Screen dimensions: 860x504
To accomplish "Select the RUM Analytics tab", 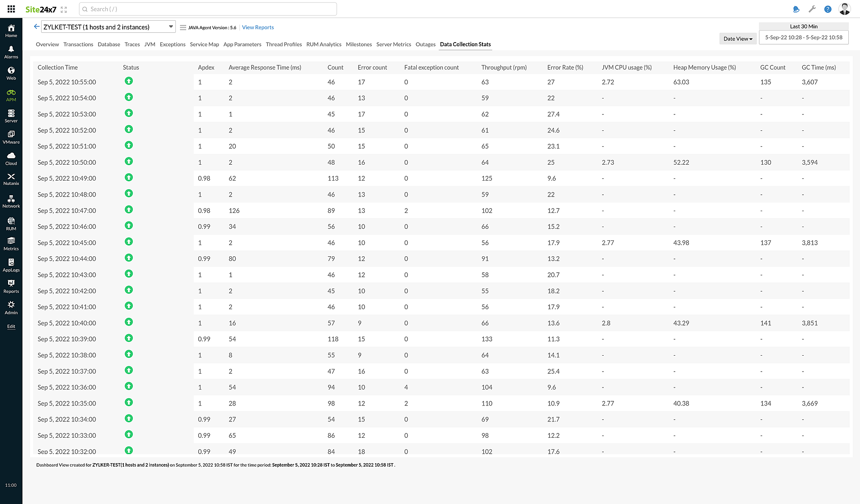I will [x=324, y=44].
